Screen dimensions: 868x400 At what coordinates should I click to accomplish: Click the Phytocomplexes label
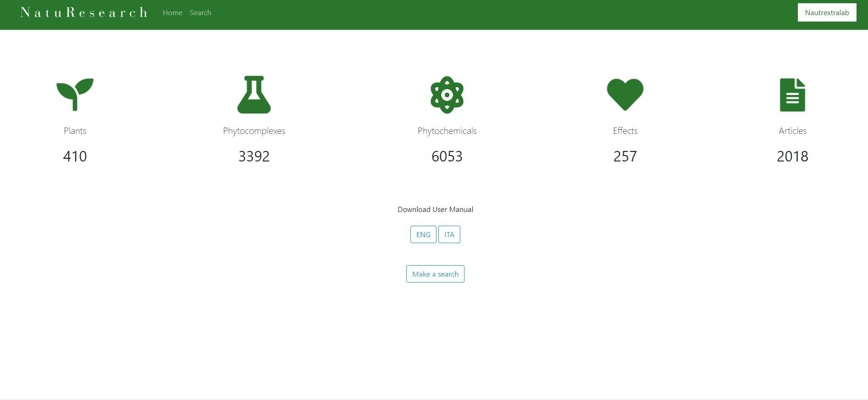coord(254,131)
